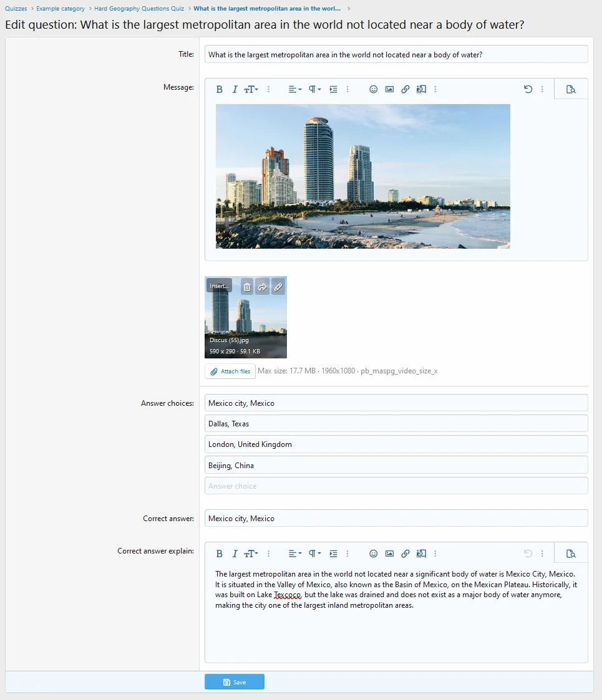This screenshot has width=602, height=700.
Task: Preview the Message editor content
Action: pyautogui.click(x=570, y=89)
